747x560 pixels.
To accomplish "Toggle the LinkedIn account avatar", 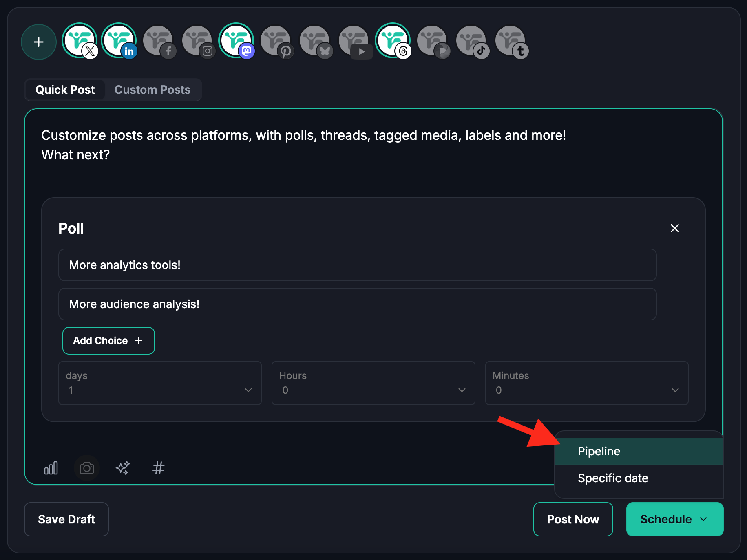I will coord(119,41).
